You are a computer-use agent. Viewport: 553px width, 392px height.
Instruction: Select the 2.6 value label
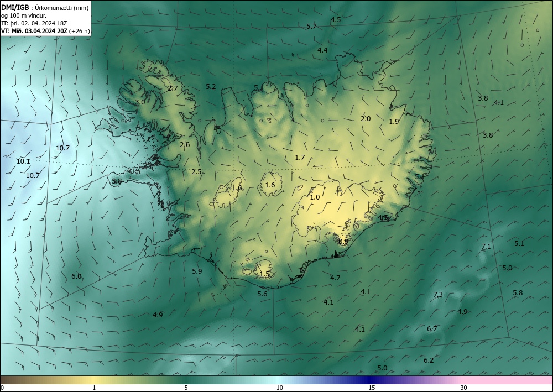(185, 144)
